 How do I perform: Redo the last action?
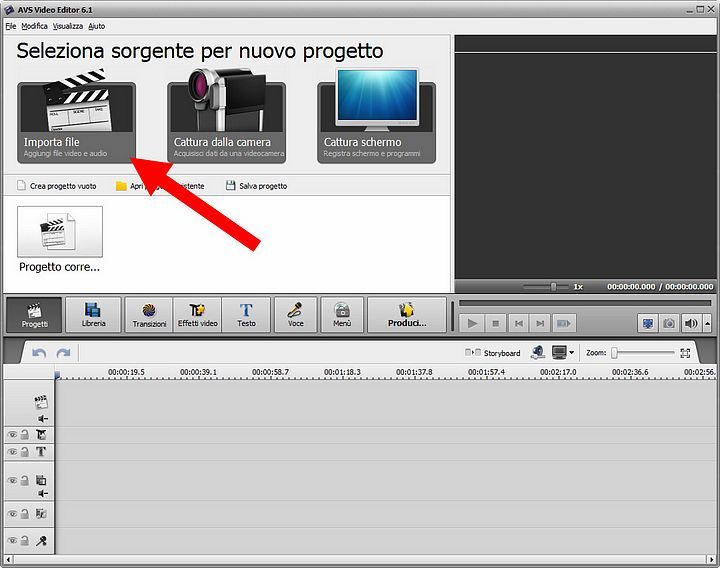(63, 353)
